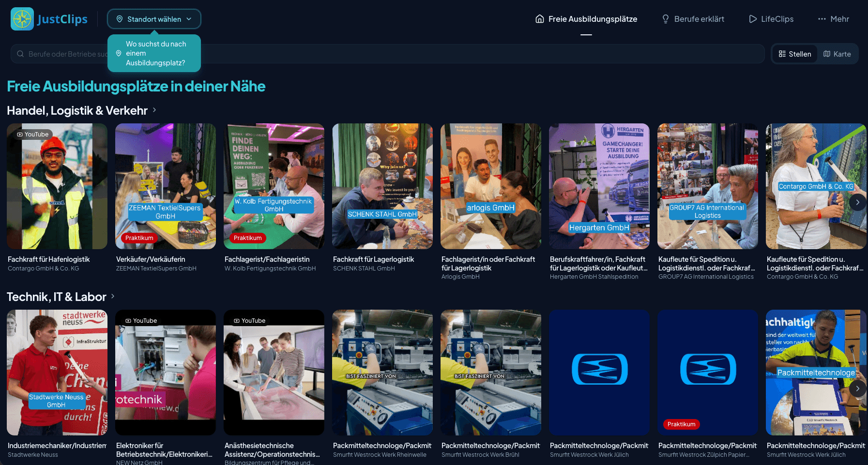
Task: Open the Contargo thumbnail of the Kaufleute card
Action: (x=816, y=186)
